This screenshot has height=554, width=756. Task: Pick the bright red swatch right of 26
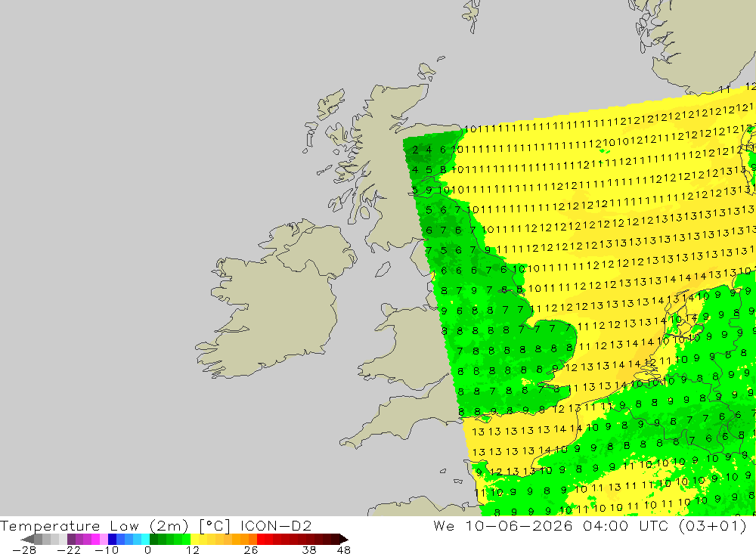click(x=262, y=539)
